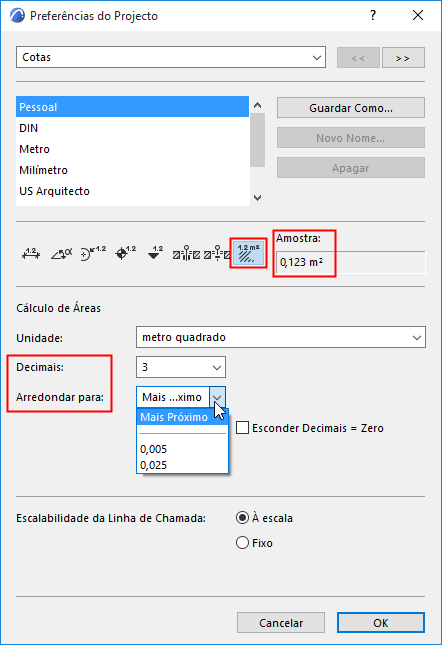This screenshot has height=645, width=442.
Task: Select the sill height dimensions icon
Action: [217, 253]
